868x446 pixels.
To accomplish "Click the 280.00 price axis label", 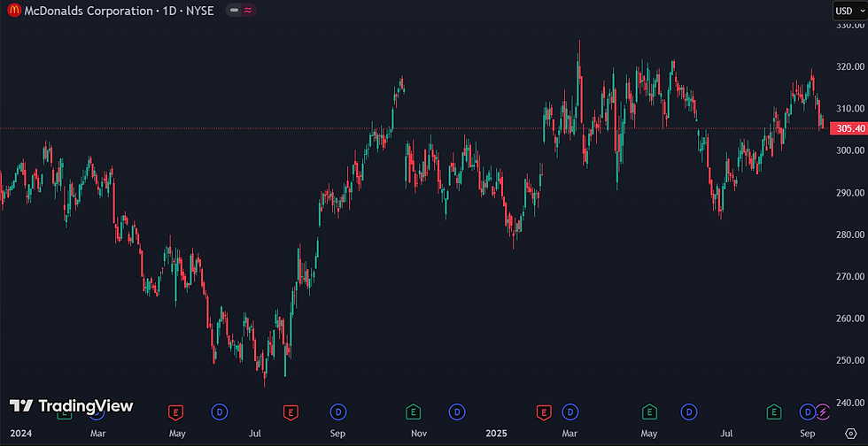I will pos(849,235).
